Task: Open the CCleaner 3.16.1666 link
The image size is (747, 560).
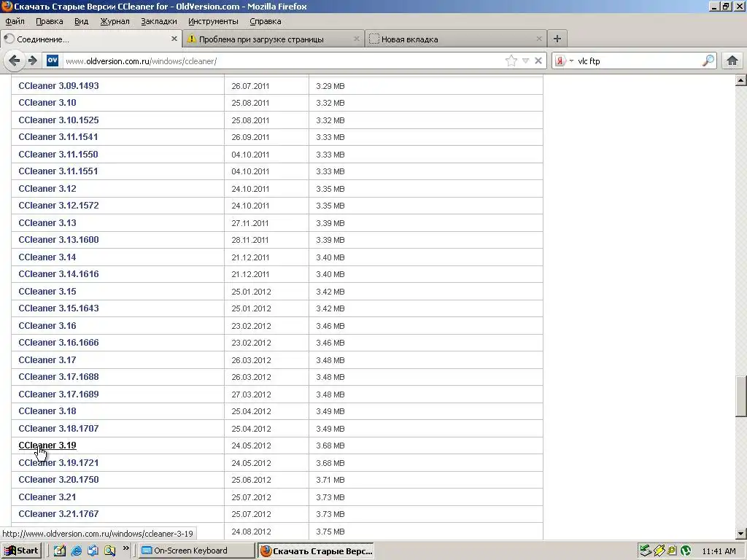Action: (x=58, y=343)
